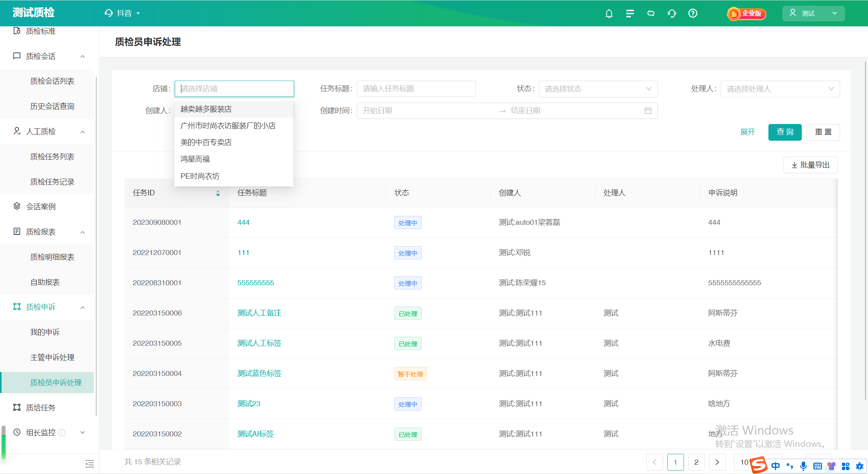Open task link 444
Viewport: 868px width, 474px height.
click(x=243, y=222)
